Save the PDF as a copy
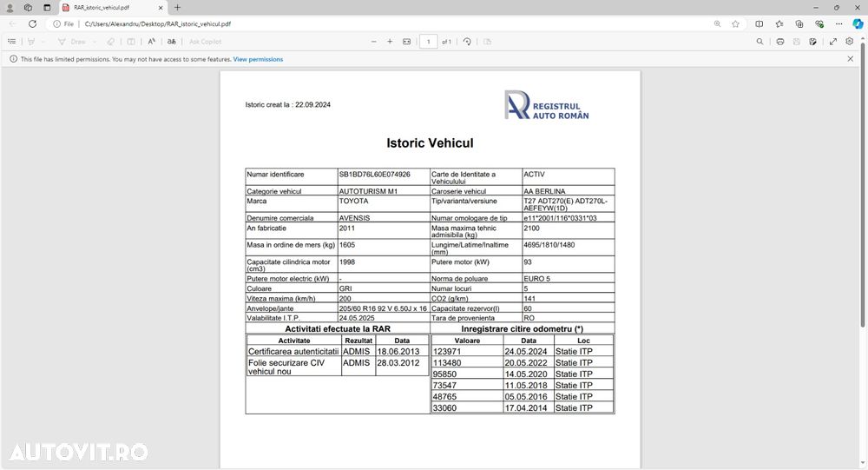The width and height of the screenshot is (868, 470). (812, 42)
